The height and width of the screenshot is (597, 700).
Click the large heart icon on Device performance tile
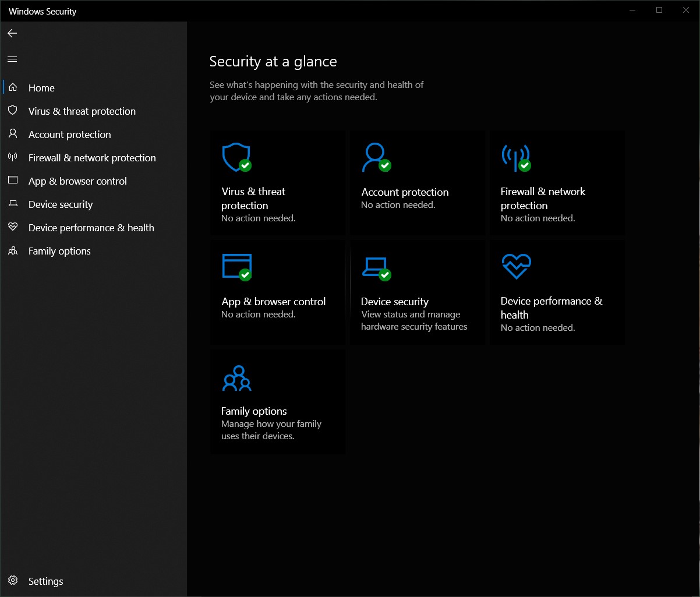[516, 267]
